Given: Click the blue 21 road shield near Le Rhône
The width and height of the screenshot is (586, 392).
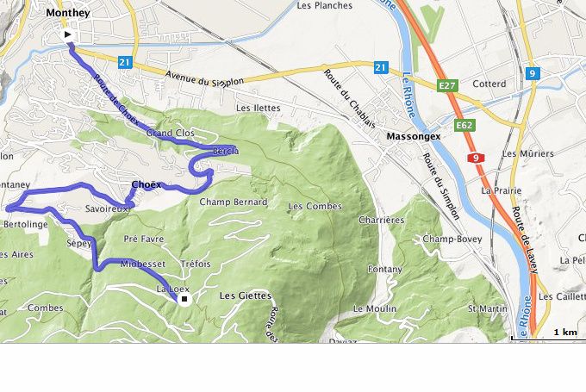Looking at the screenshot, I should pyautogui.click(x=380, y=68).
